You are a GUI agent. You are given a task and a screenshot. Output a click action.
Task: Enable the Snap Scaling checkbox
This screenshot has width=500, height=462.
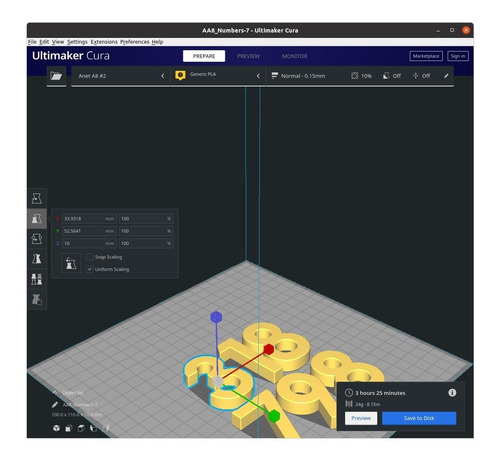click(90, 257)
